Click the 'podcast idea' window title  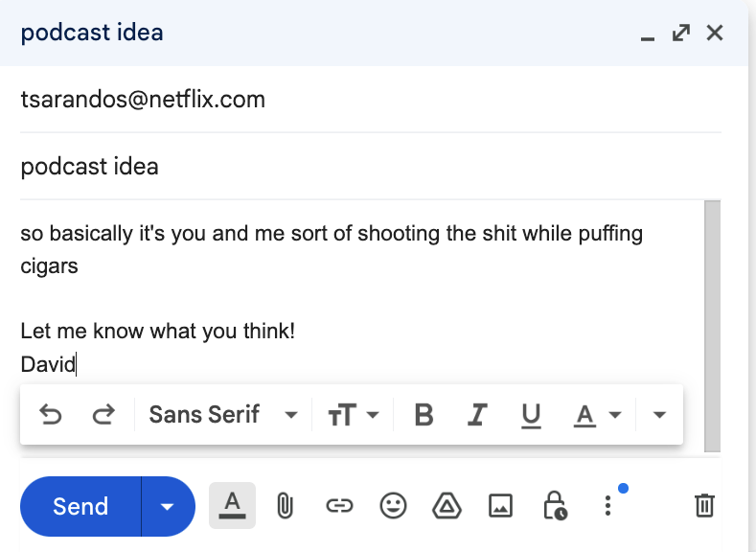click(x=92, y=33)
